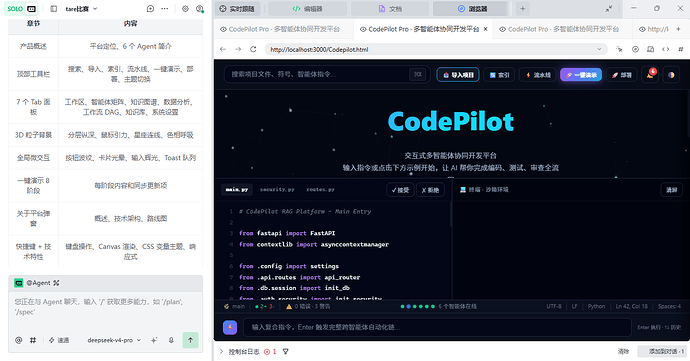The height and width of the screenshot is (361, 690).
Task: Click the Python language status item
Action: coord(596,306)
